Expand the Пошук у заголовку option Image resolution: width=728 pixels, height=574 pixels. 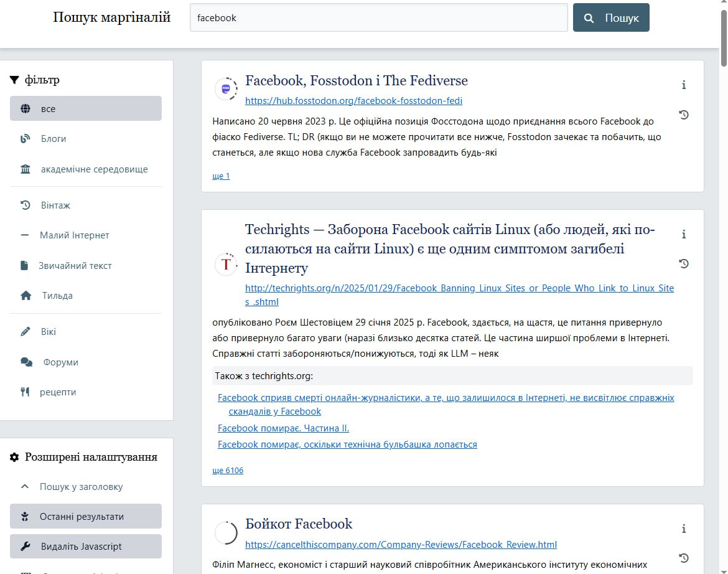85,486
